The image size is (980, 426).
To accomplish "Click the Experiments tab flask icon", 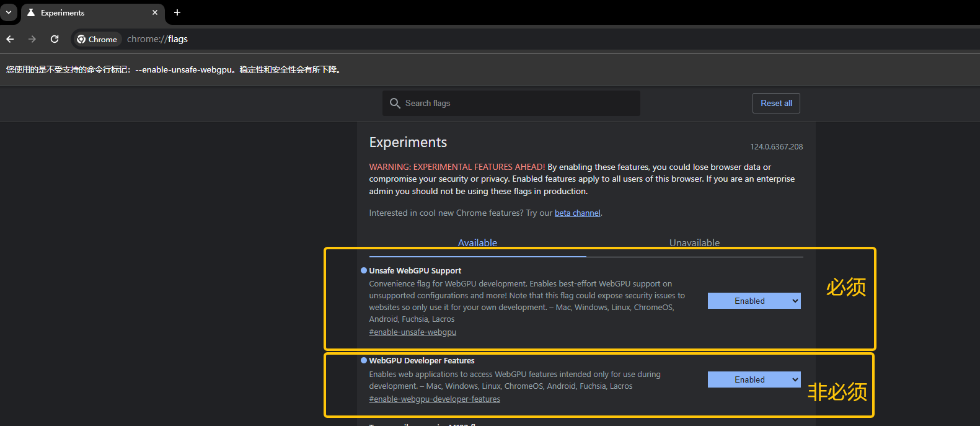I will [x=31, y=12].
